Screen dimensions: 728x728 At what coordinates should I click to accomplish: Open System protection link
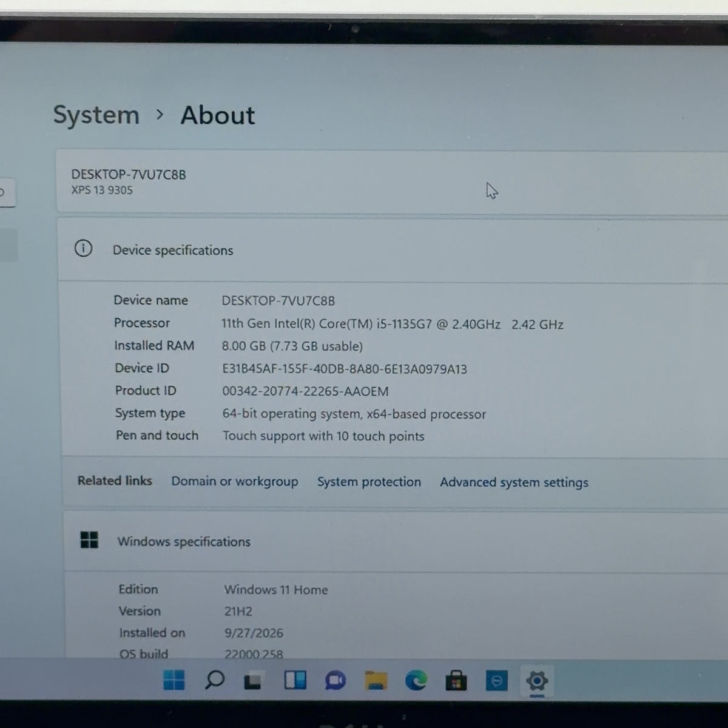[369, 482]
